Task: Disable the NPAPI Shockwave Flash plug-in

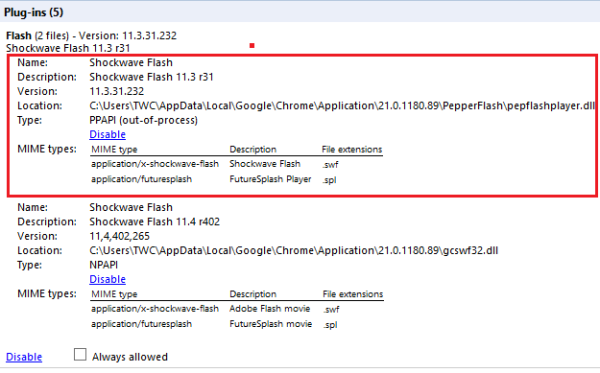Action: click(x=108, y=279)
